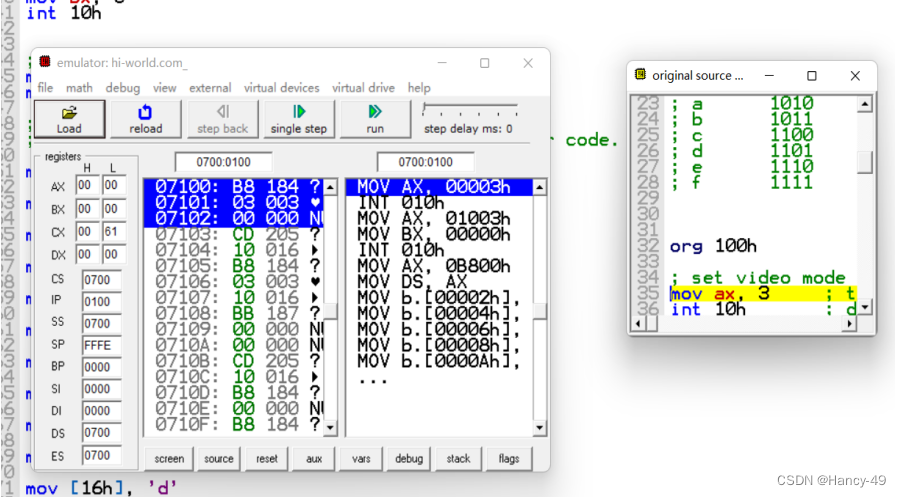Select memory row 0710F: B8 184
This screenshot has width=901, height=497.
(x=234, y=425)
